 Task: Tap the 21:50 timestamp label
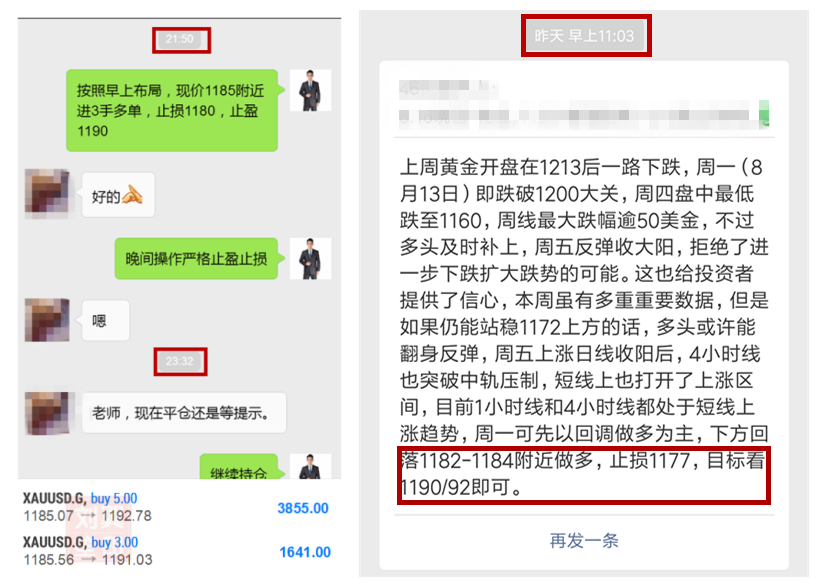(180, 39)
